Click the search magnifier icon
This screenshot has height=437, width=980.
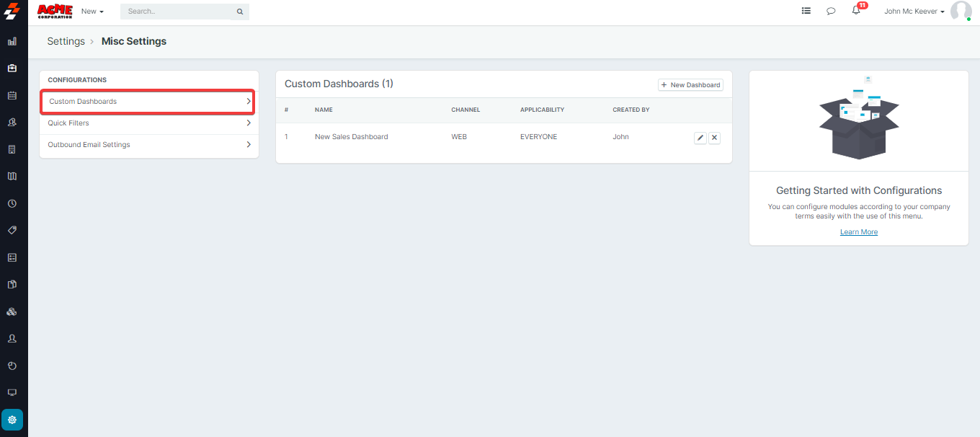[240, 12]
